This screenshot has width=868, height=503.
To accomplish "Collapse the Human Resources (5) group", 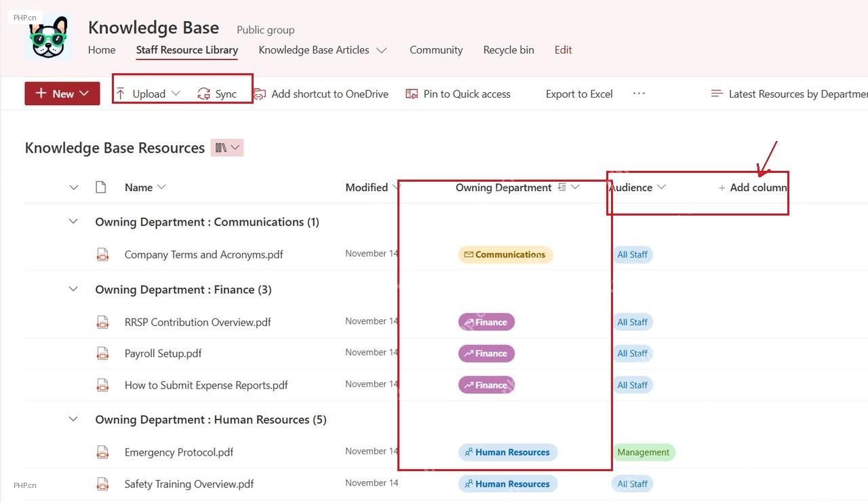I will click(73, 420).
